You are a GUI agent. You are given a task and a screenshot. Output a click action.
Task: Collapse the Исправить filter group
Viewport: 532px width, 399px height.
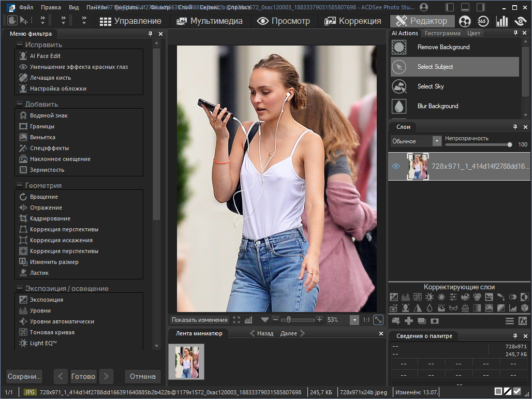point(19,45)
